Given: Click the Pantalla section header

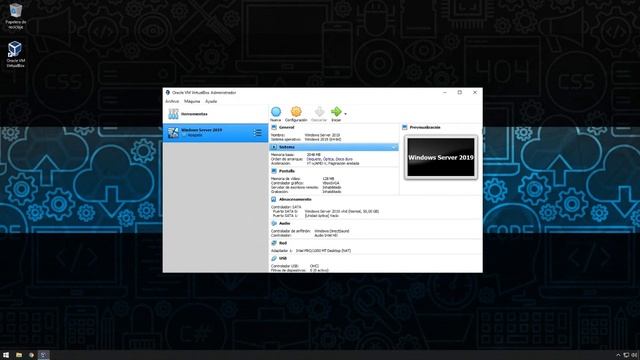Looking at the screenshot, I should click(287, 171).
